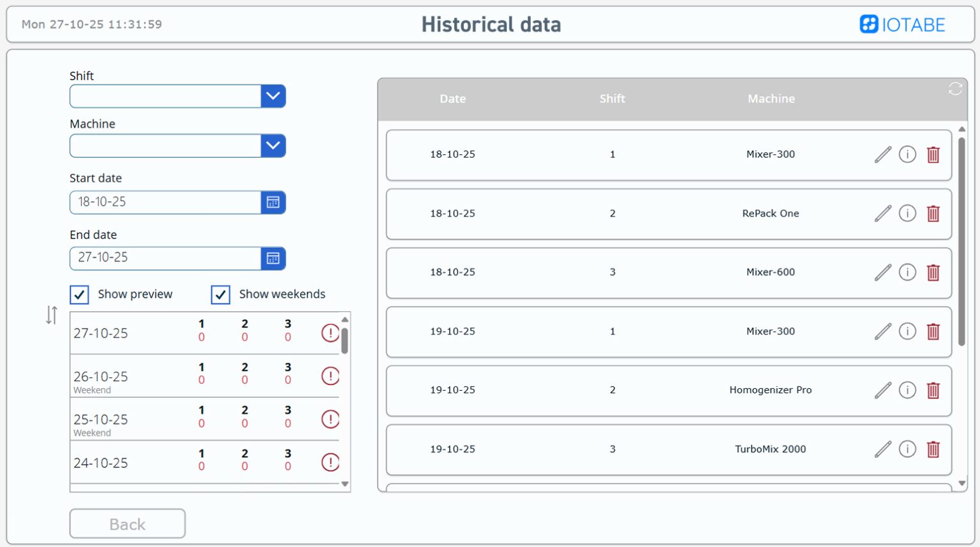Toggle the sort order arrows beside the preview list

point(51,316)
